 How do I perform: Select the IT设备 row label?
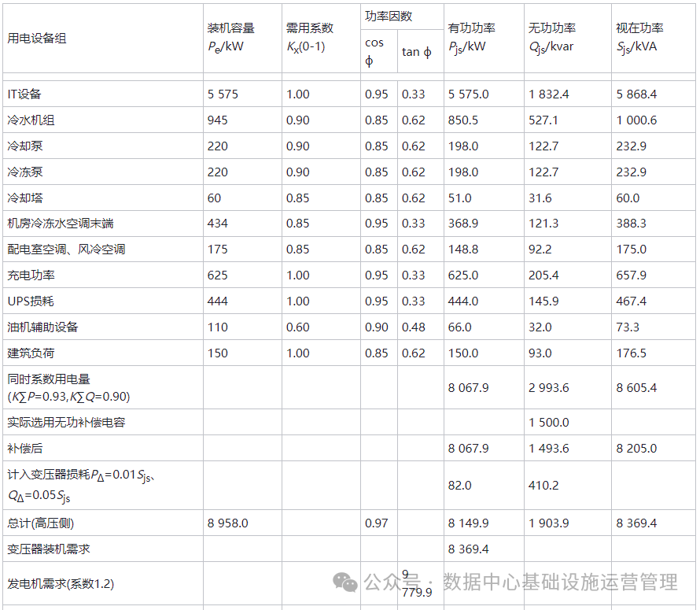pyautogui.click(x=24, y=94)
